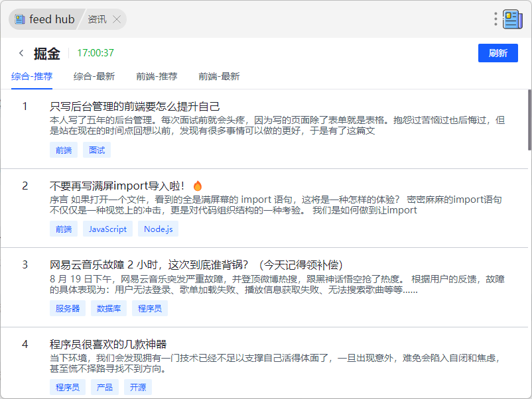Click the 前端 tag under article 2
Screen dimensions: 532x399
[64, 229]
